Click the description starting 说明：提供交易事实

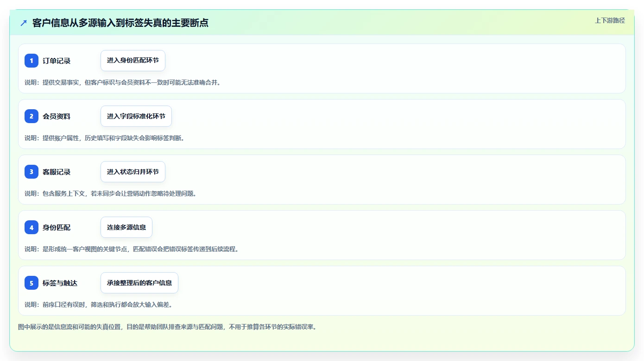click(123, 82)
